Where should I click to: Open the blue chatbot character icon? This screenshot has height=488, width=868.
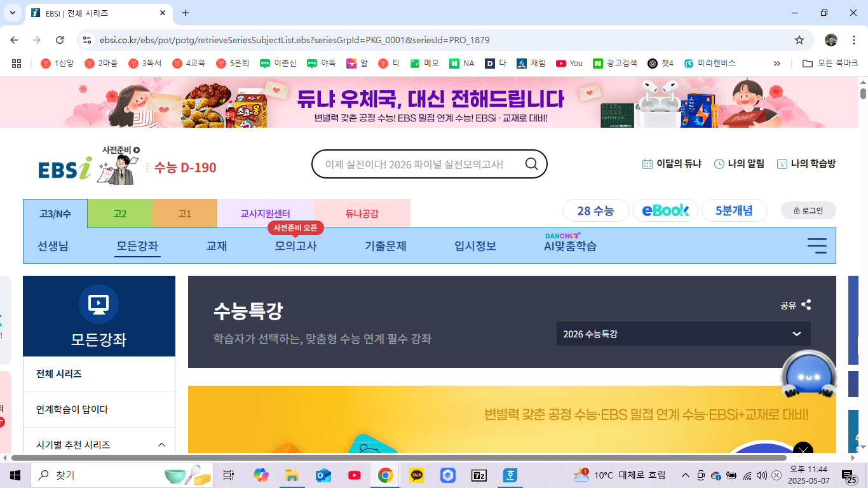pos(808,376)
